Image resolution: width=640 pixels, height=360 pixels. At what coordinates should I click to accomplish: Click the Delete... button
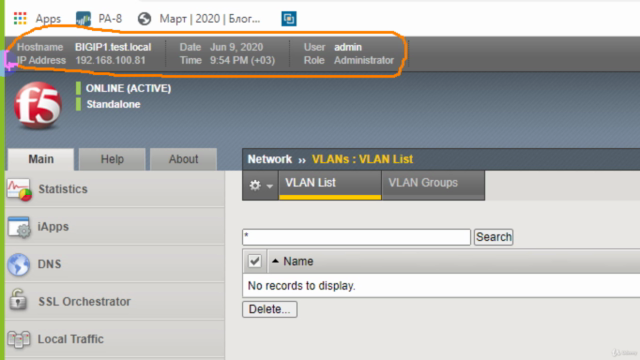[269, 309]
